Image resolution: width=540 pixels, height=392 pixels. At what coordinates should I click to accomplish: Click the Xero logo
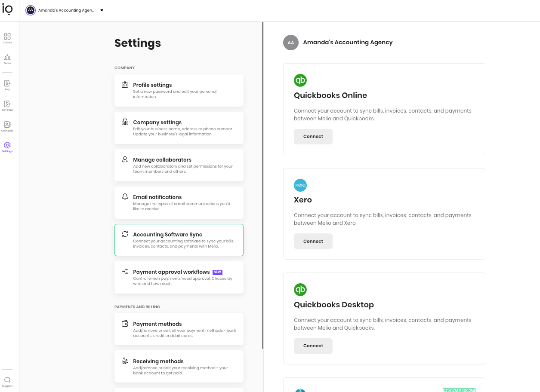pyautogui.click(x=300, y=185)
